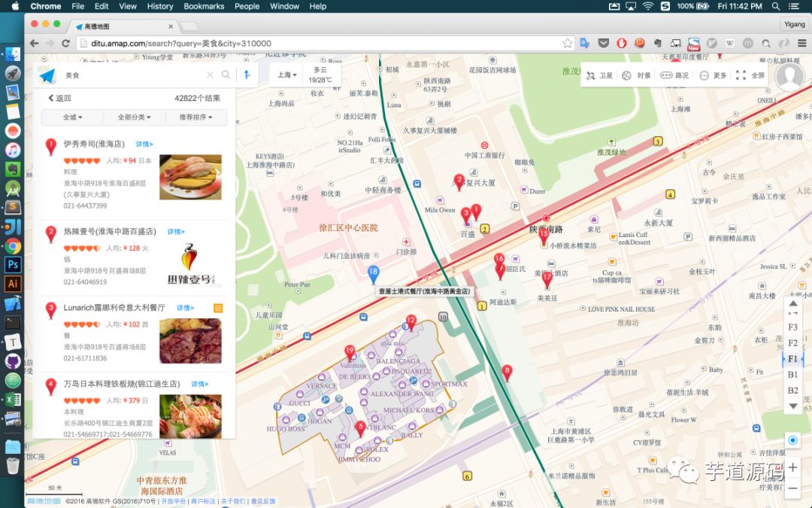Open Illustrator from the Dock
Image resolution: width=812 pixels, height=508 pixels.
13,283
